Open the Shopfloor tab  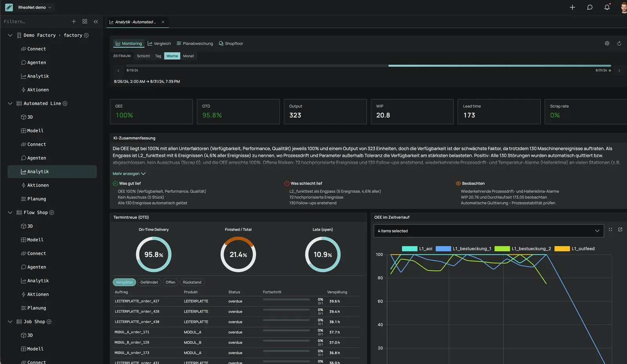(231, 43)
